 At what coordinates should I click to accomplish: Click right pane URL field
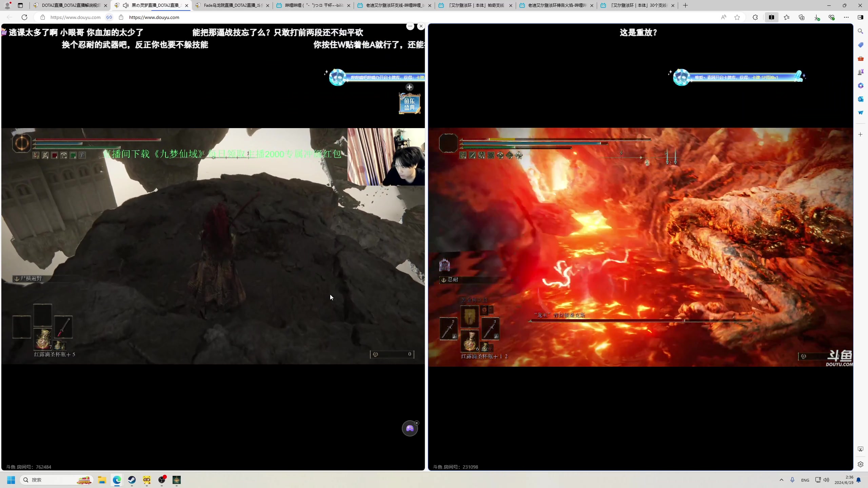pos(154,17)
